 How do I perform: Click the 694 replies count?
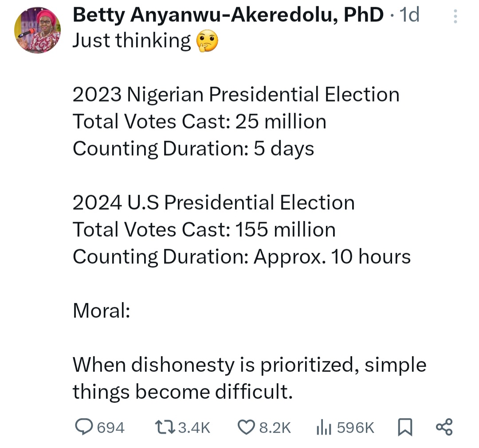click(110, 428)
